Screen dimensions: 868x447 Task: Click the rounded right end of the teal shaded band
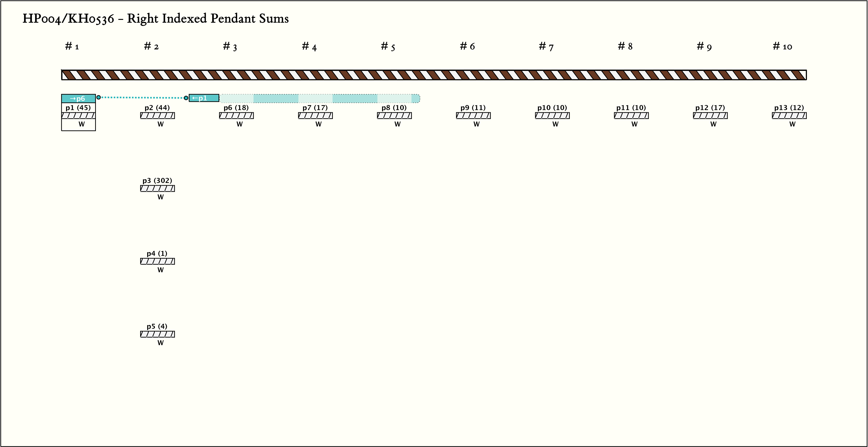[x=417, y=98]
